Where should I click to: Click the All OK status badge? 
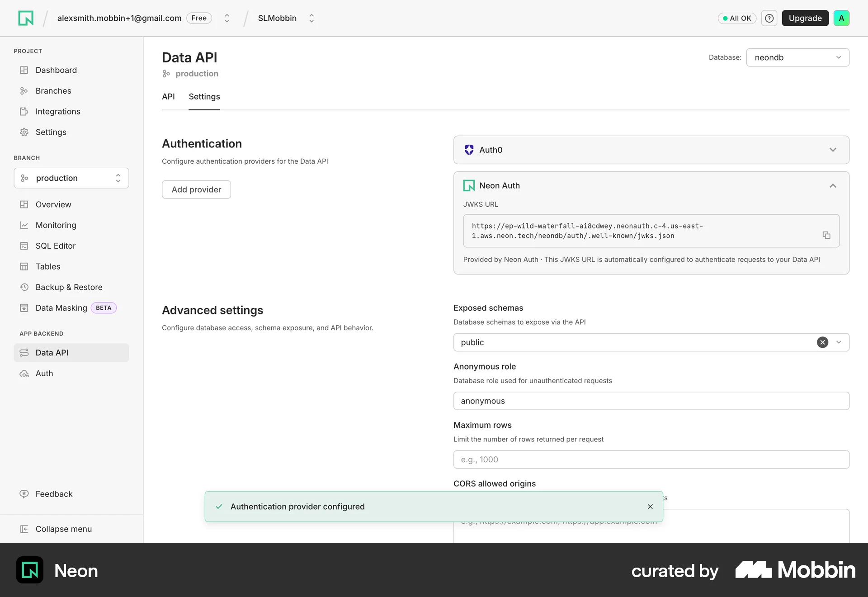click(737, 18)
